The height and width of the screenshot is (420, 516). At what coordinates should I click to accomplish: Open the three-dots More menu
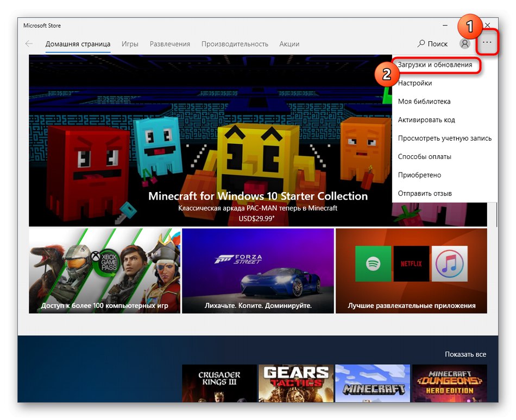pyautogui.click(x=487, y=42)
